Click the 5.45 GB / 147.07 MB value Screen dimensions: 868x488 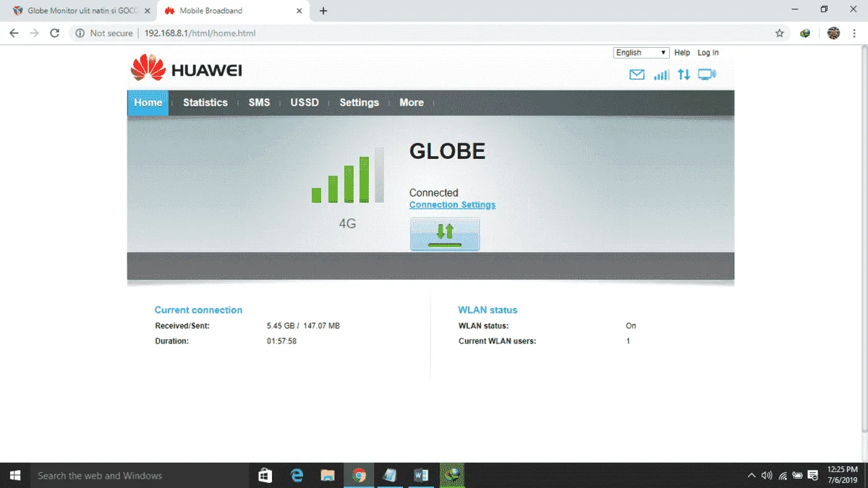(303, 326)
